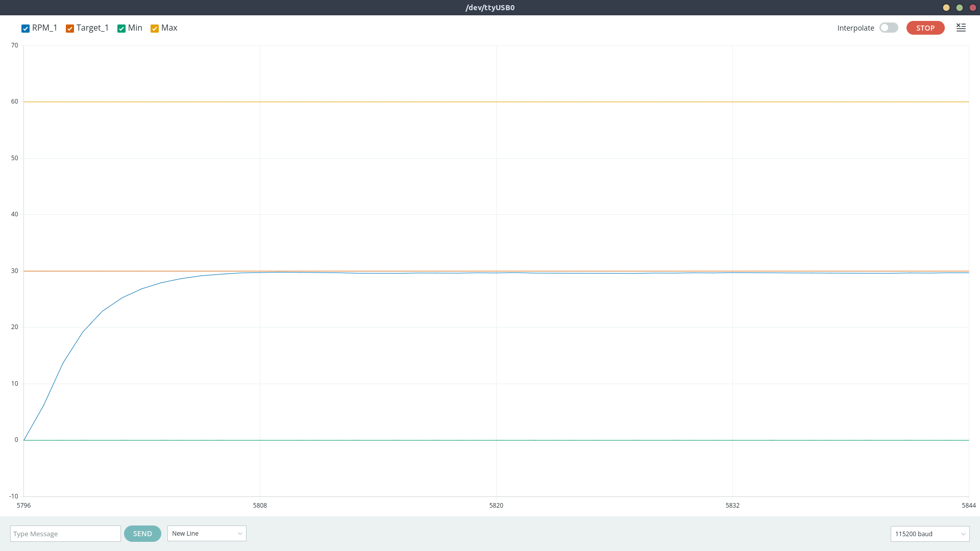Click the /dev/ttyUSB0 window title
Image resolution: width=980 pixels, height=551 pixels.
point(490,8)
